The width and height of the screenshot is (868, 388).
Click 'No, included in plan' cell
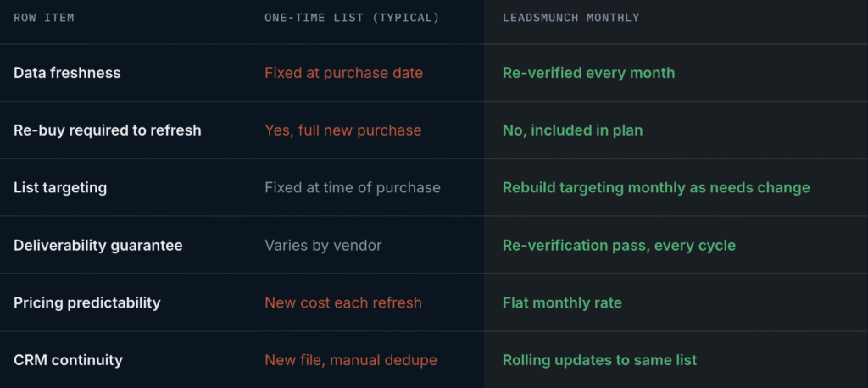572,130
